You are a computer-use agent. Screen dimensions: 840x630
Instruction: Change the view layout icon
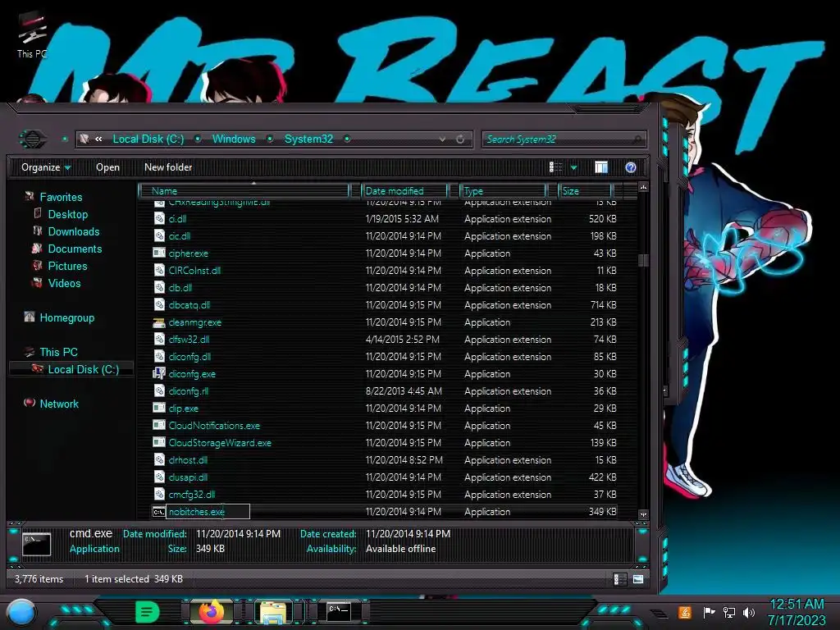(x=555, y=167)
